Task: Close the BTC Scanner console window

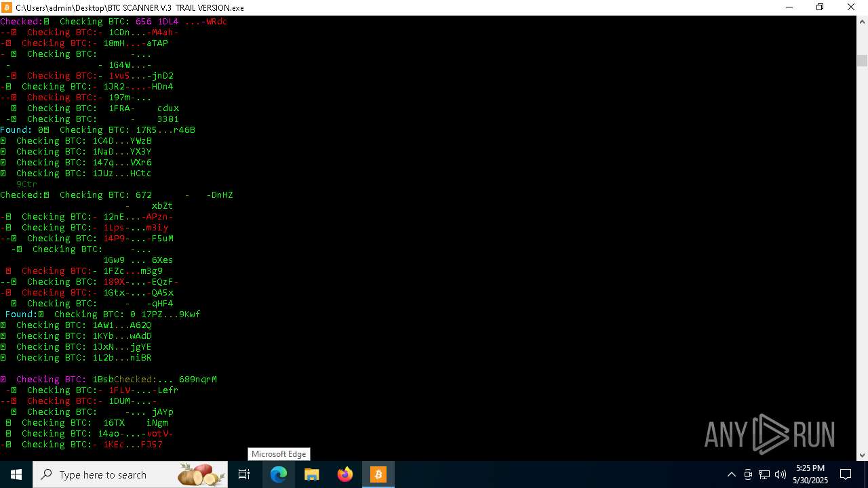Action: [x=851, y=7]
